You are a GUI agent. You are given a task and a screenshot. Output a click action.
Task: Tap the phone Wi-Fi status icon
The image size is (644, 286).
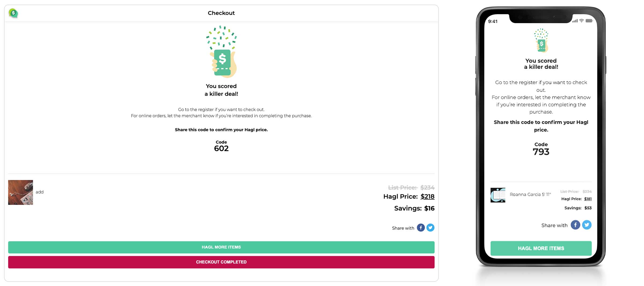581,21
